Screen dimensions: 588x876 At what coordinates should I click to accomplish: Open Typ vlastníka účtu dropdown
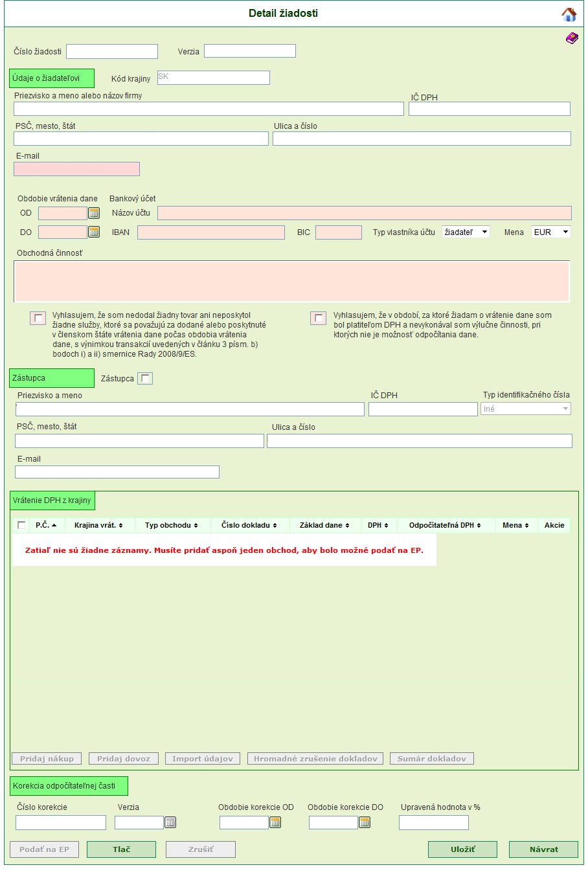click(466, 232)
